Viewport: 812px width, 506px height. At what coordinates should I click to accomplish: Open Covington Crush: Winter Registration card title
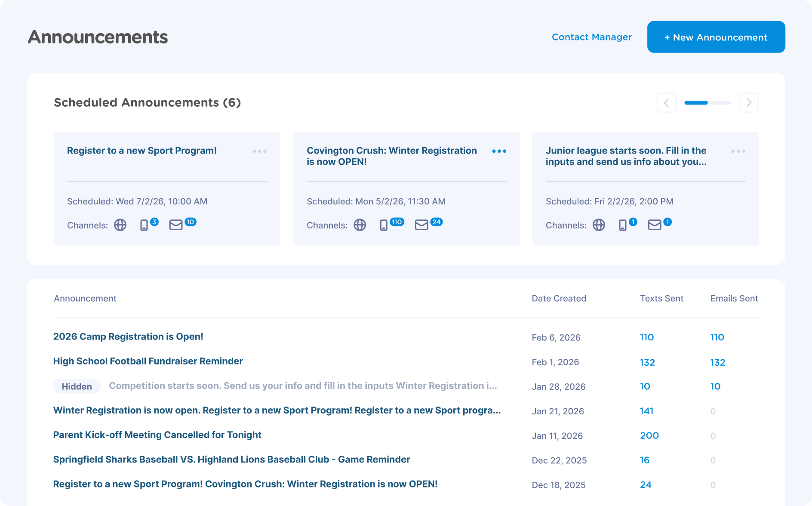pyautogui.click(x=392, y=156)
